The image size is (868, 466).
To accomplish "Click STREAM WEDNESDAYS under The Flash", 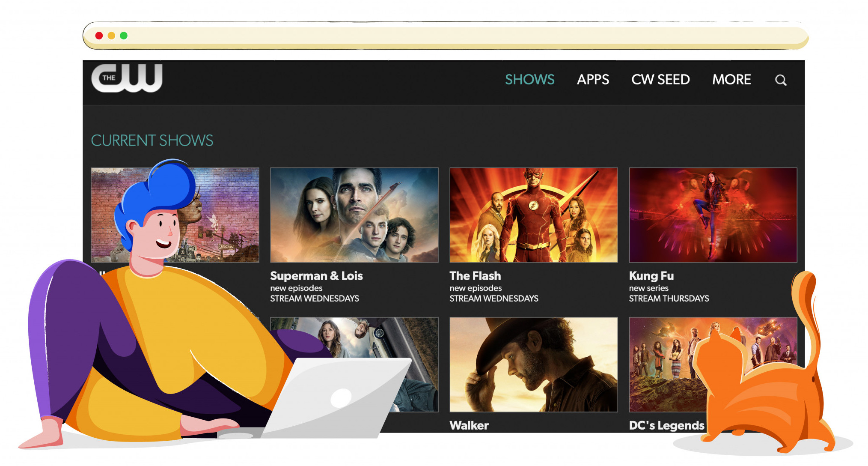I will tap(494, 299).
